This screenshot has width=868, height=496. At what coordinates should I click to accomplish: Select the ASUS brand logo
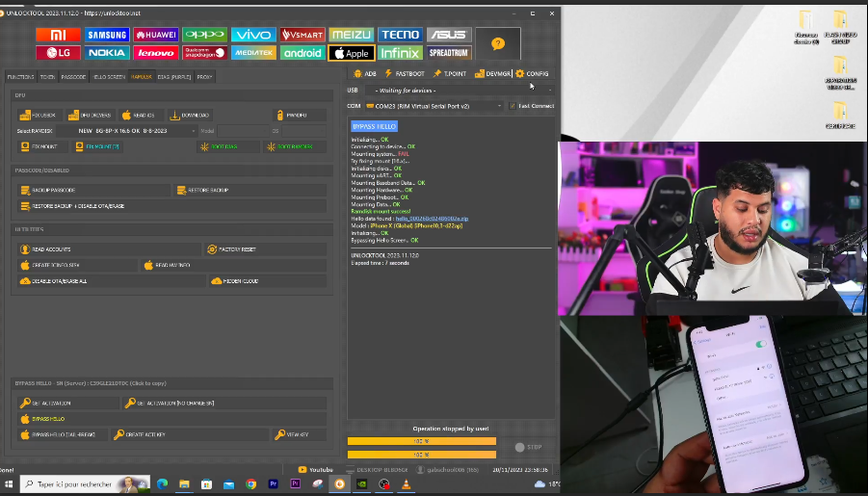(449, 35)
